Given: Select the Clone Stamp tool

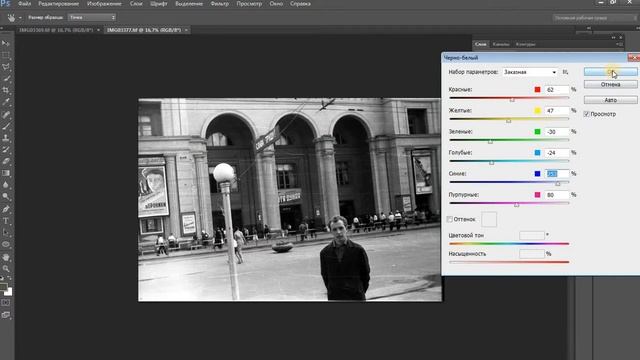Looking at the screenshot, I should (x=6, y=138).
